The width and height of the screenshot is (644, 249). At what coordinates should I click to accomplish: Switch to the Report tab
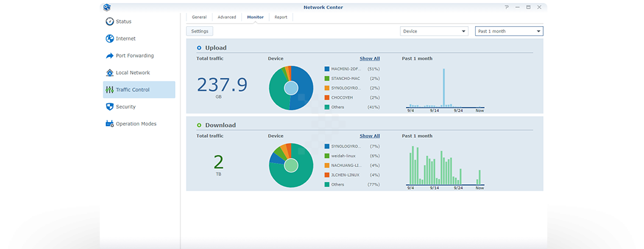[281, 17]
